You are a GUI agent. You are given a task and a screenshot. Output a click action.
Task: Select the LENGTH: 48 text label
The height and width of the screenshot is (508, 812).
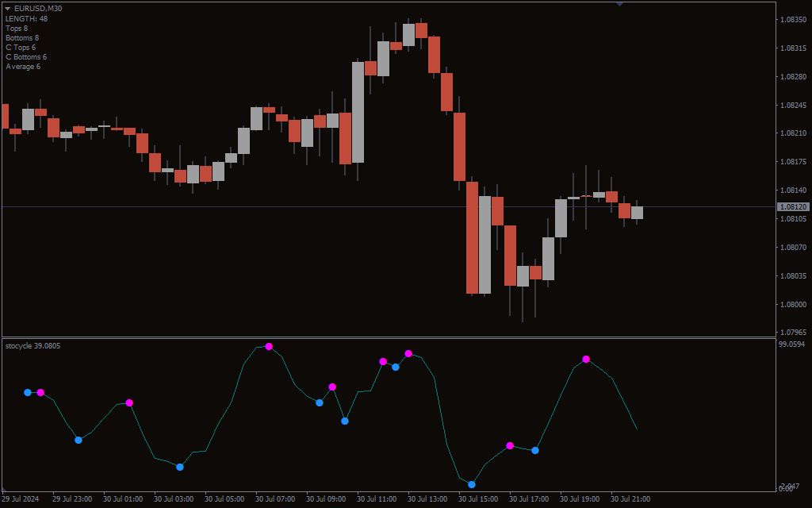pyautogui.click(x=26, y=18)
